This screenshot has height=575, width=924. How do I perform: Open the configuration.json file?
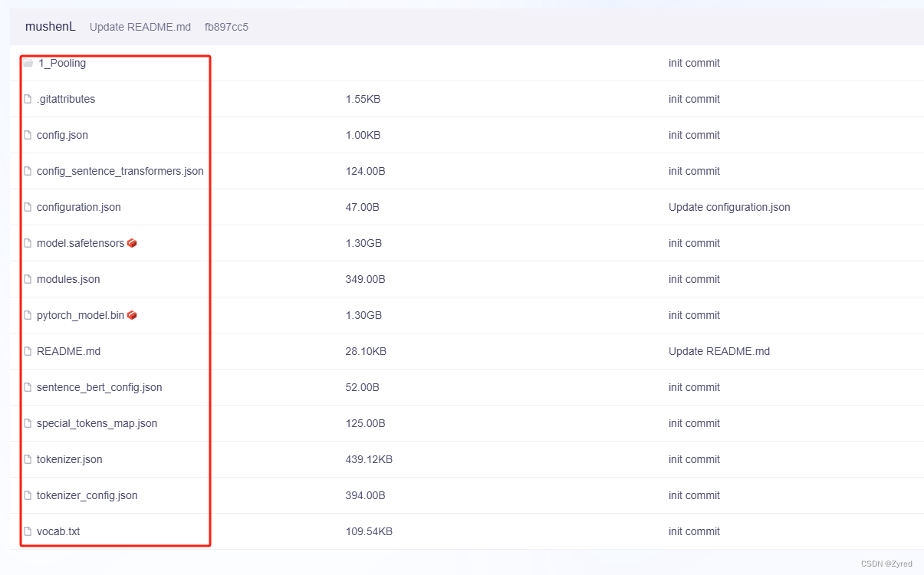click(x=79, y=207)
